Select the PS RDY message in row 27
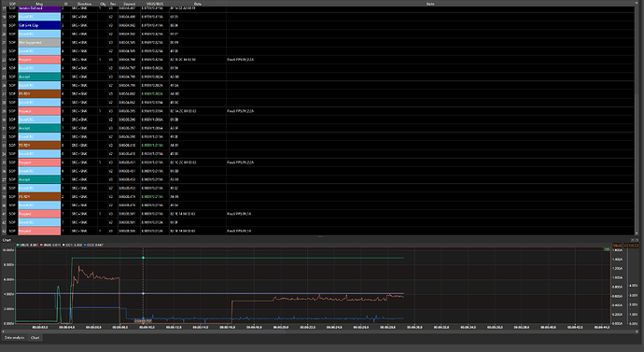This screenshot has width=644, height=352. click(39, 93)
